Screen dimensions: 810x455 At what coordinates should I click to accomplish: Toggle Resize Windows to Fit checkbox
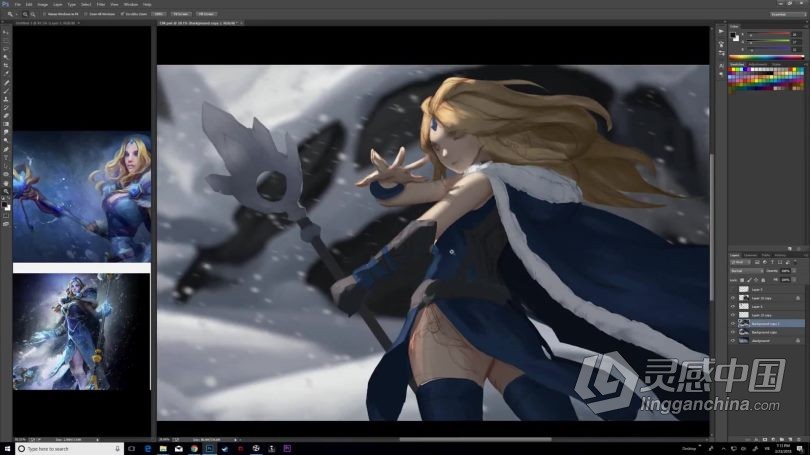point(44,14)
